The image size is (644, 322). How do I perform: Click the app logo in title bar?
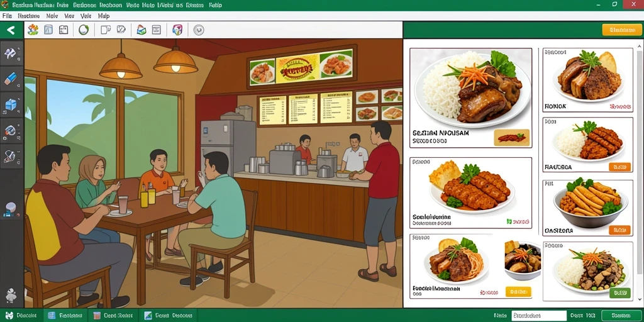point(4,5)
